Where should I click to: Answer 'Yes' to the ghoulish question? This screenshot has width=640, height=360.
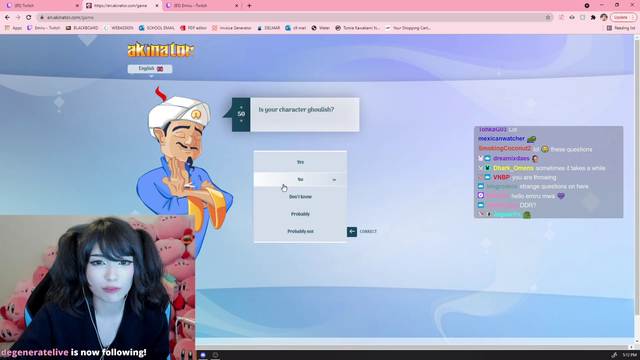point(300,162)
